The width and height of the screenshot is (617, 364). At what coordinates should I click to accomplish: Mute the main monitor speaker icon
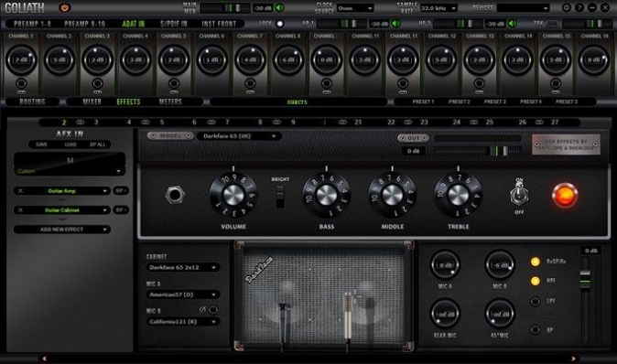point(280,8)
